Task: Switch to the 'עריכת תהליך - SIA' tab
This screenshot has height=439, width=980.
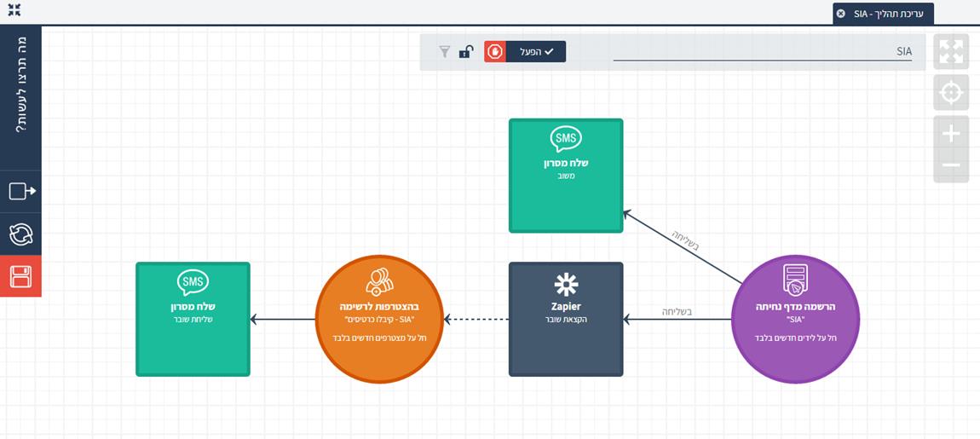Action: (x=883, y=14)
